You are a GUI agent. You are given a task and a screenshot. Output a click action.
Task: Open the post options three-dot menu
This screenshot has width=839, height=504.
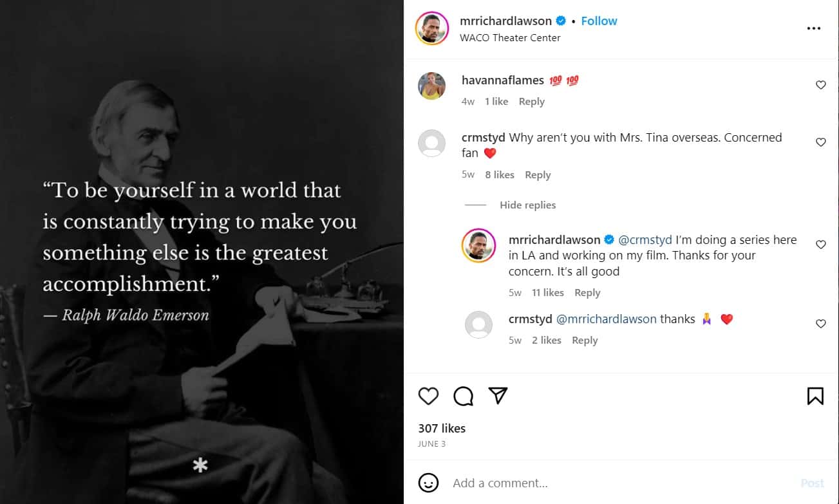tap(814, 28)
